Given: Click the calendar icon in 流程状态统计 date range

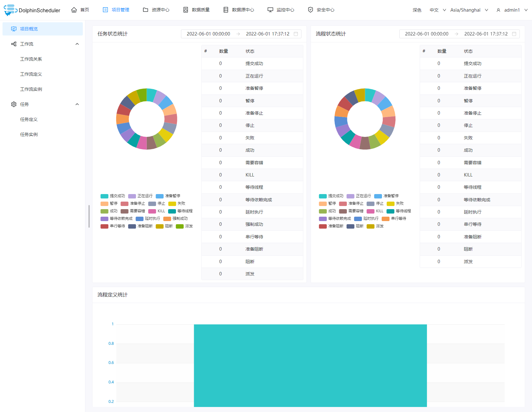Looking at the screenshot, I should coord(514,34).
